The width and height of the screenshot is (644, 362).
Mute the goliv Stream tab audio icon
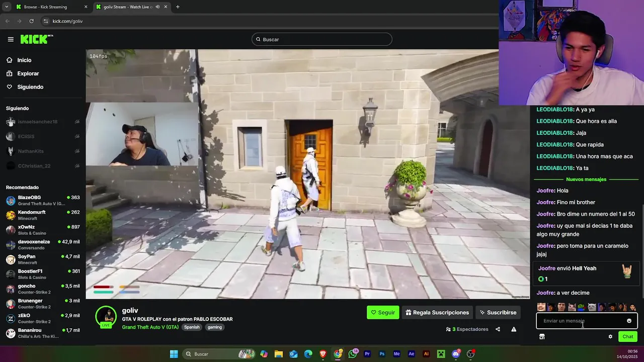pyautogui.click(x=157, y=7)
